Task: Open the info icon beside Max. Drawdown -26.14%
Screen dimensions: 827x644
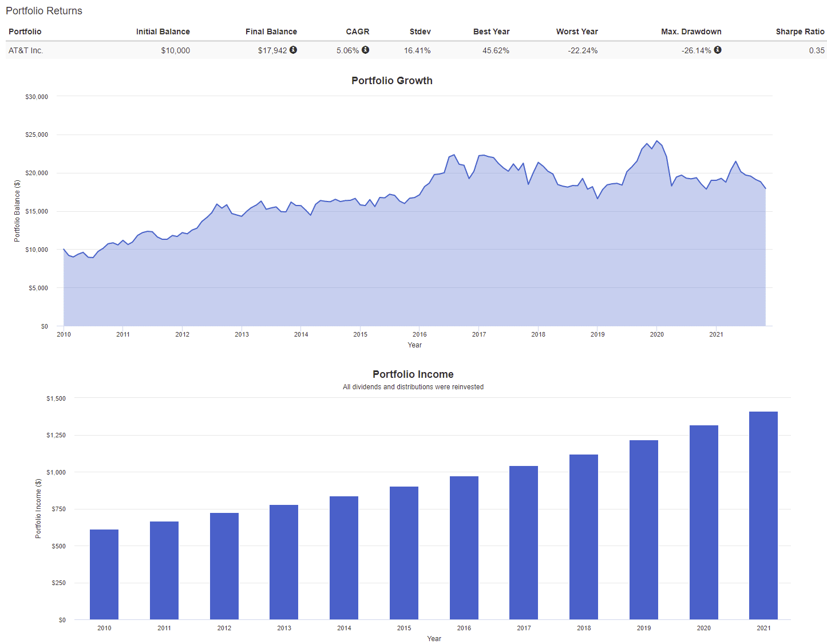Action: pyautogui.click(x=717, y=50)
